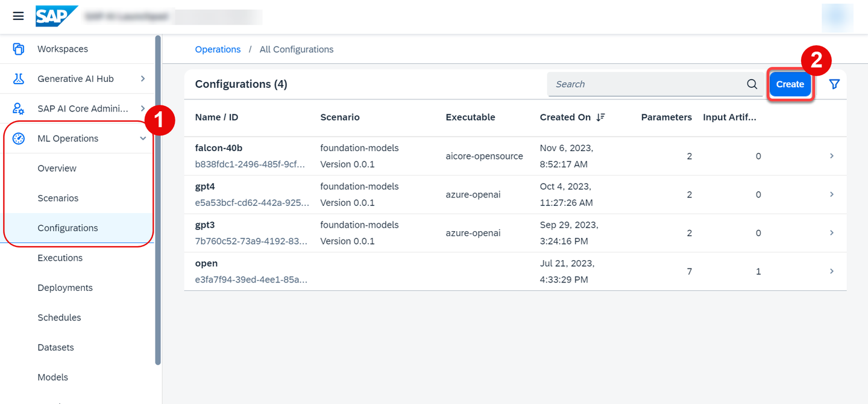
Task: Click the falcon-40b configuration name
Action: tap(219, 148)
